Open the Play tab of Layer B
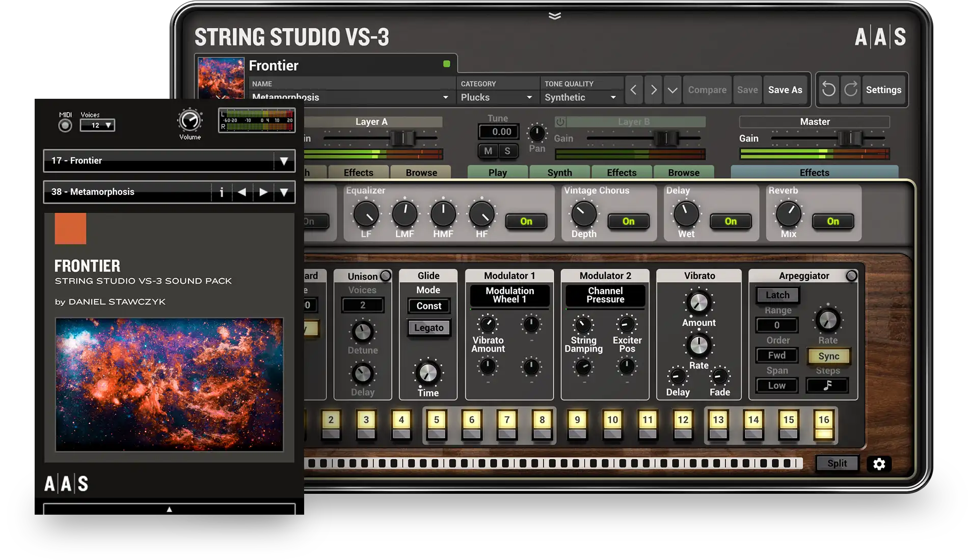This screenshot has height=560, width=968. point(497,173)
